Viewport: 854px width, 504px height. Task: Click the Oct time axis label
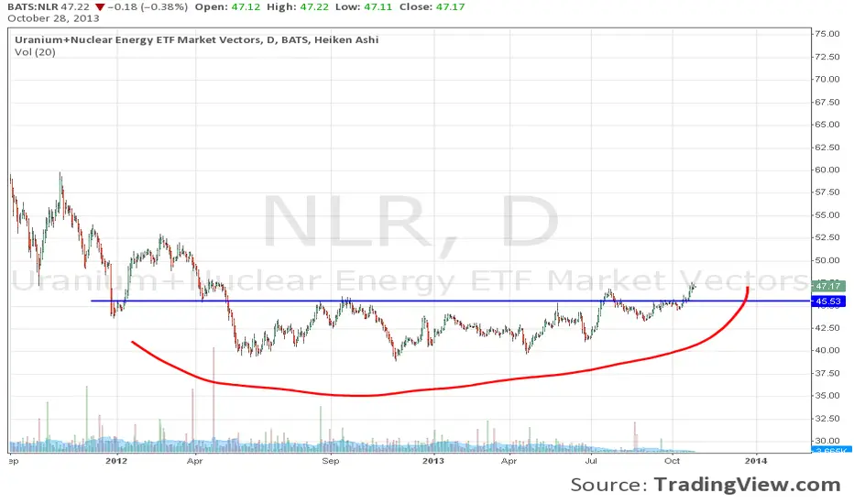click(672, 461)
